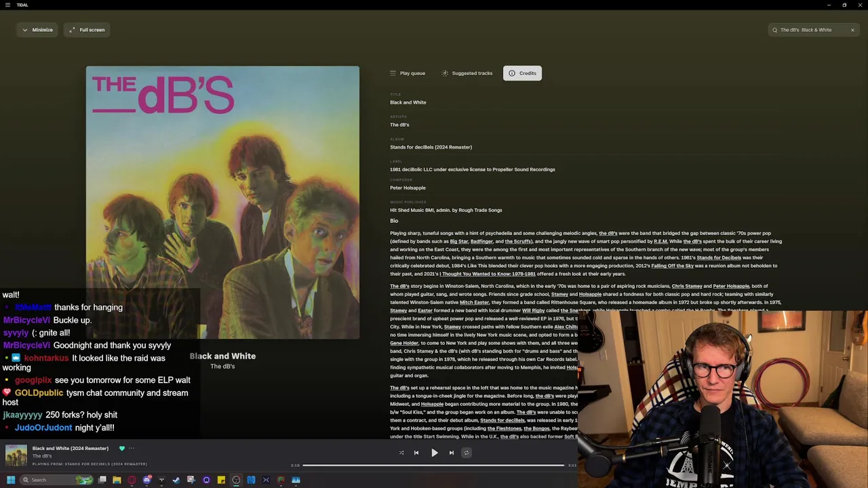The image size is (868, 488).
Task: Click the search field containing 'The dB's Black & White'
Action: point(814,30)
